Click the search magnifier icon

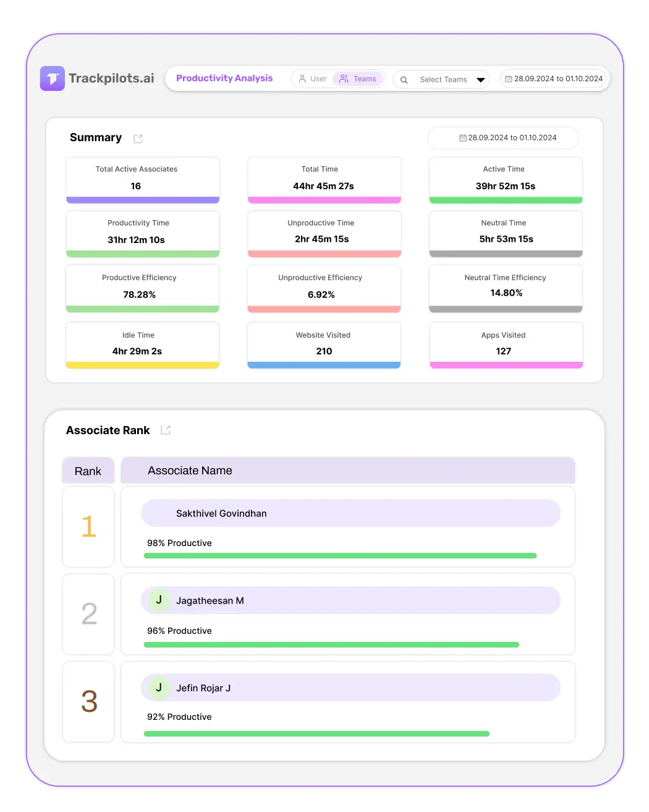pyautogui.click(x=404, y=80)
